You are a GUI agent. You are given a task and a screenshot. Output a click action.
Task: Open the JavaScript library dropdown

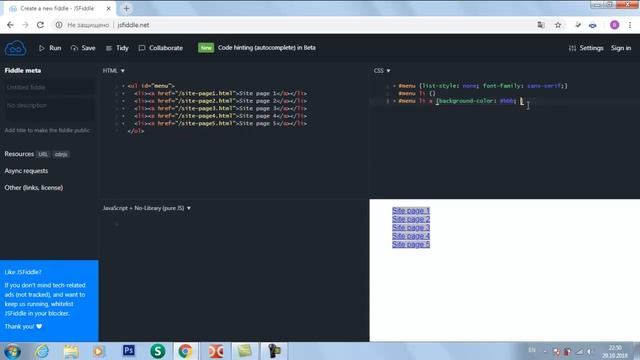coord(147,208)
